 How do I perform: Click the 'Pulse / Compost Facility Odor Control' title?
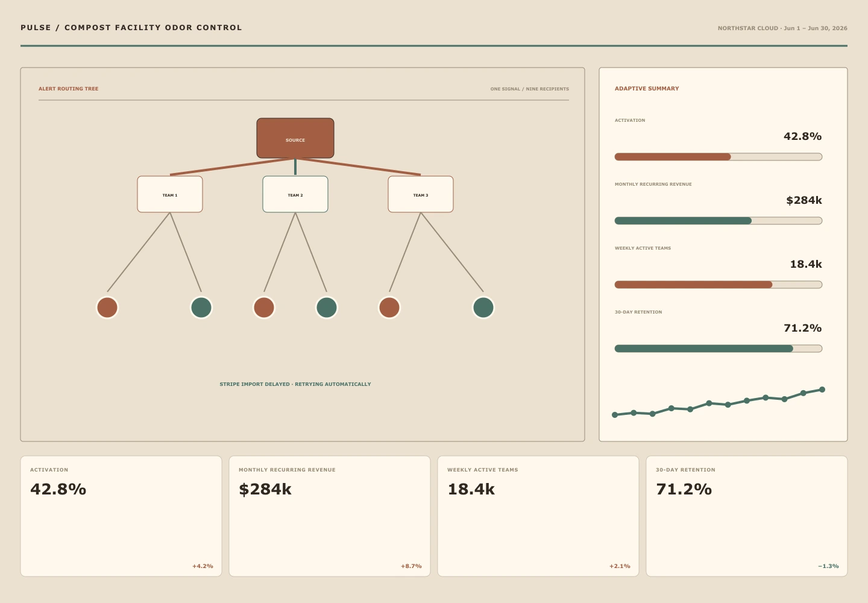pyautogui.click(x=131, y=28)
